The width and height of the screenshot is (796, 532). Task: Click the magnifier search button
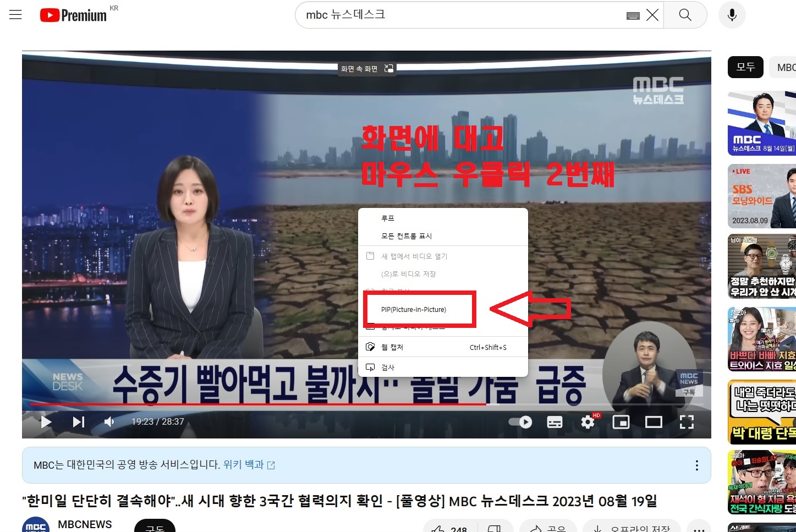[x=685, y=15]
